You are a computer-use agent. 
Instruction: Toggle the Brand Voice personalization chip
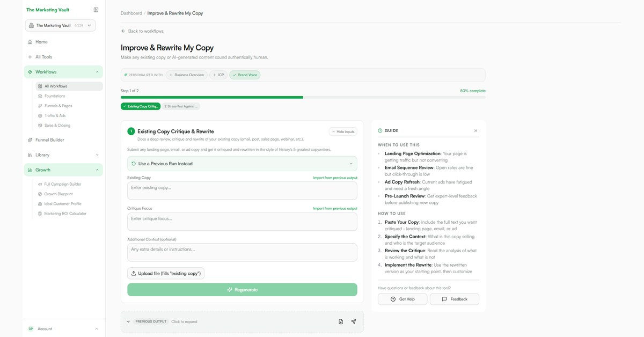pos(245,75)
